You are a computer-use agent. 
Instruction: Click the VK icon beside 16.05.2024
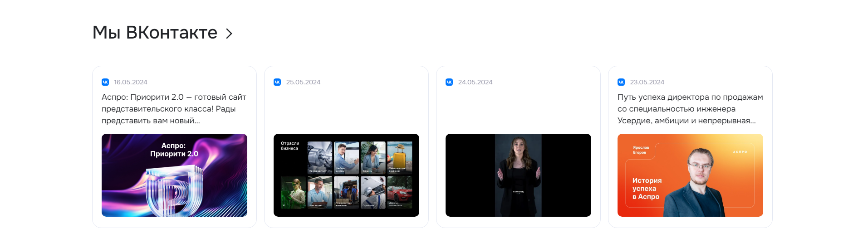point(105,82)
